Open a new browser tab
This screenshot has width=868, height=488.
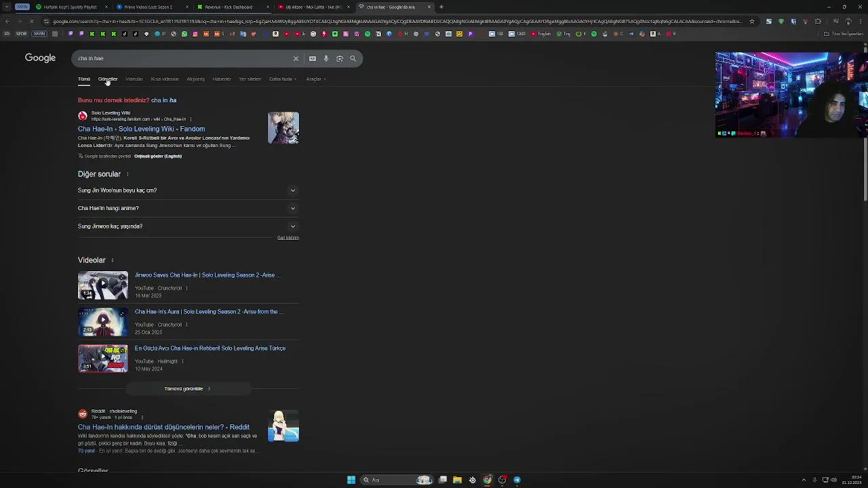(x=441, y=7)
